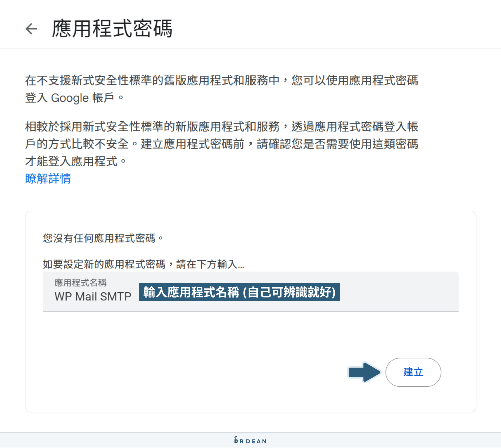Follow the blue help link under the paragraph
Screen dimensions: 501x448
pyautogui.click(x=47, y=179)
